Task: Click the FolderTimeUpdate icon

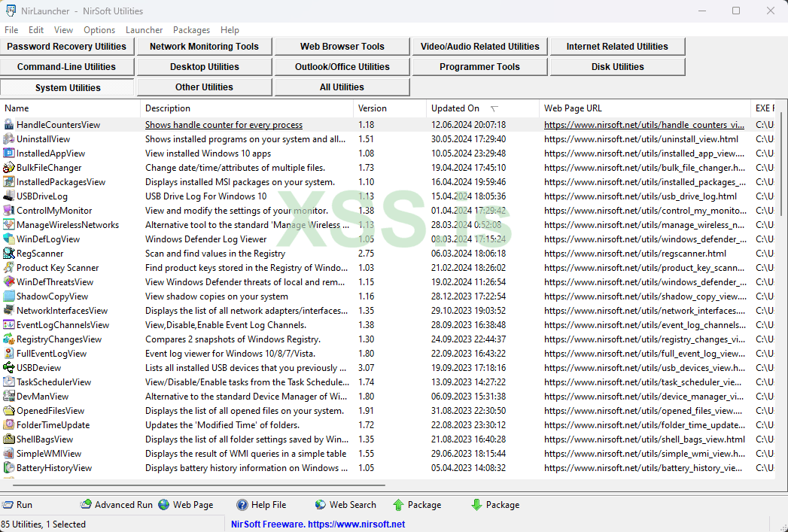Action: (8, 425)
